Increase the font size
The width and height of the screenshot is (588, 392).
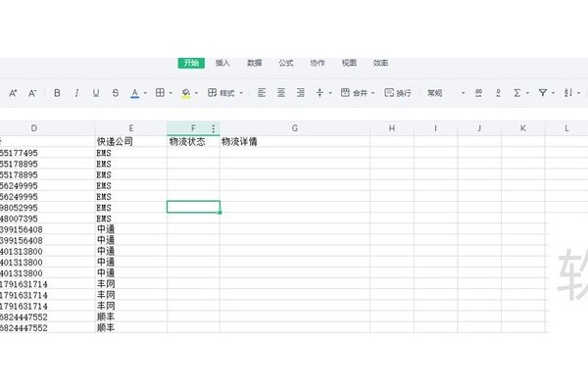click(x=13, y=93)
